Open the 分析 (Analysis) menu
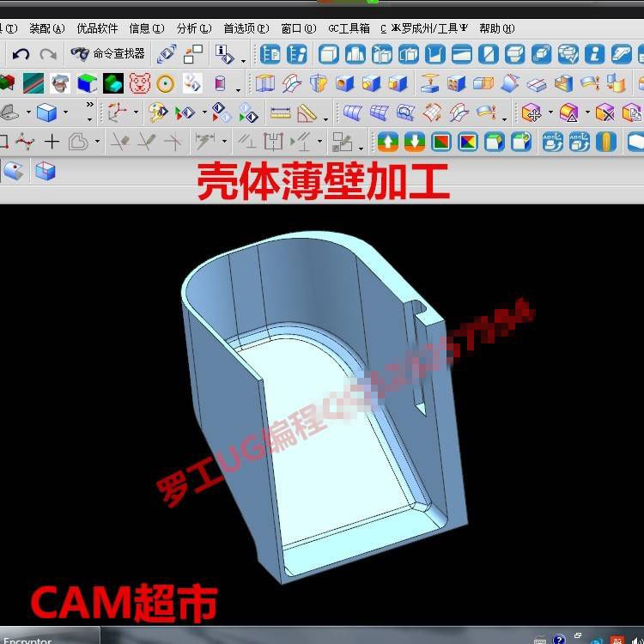Image resolution: width=644 pixels, height=644 pixels. coord(192,28)
